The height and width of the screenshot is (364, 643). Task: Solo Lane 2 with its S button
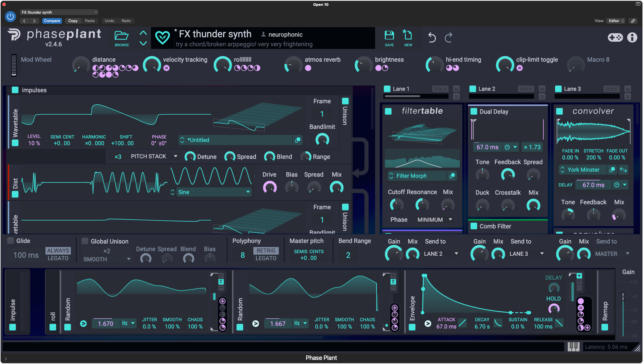(542, 97)
